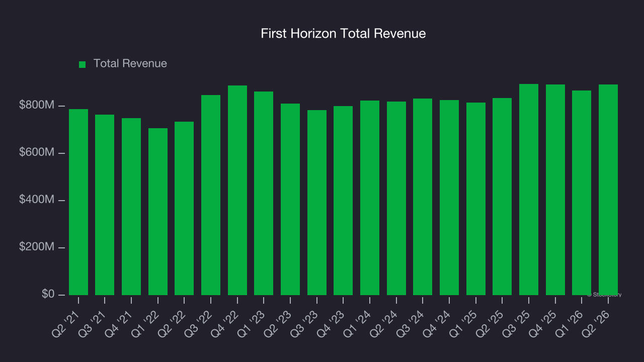644x362 pixels.
Task: Select the bar for Q2 '23
Action: click(290, 199)
